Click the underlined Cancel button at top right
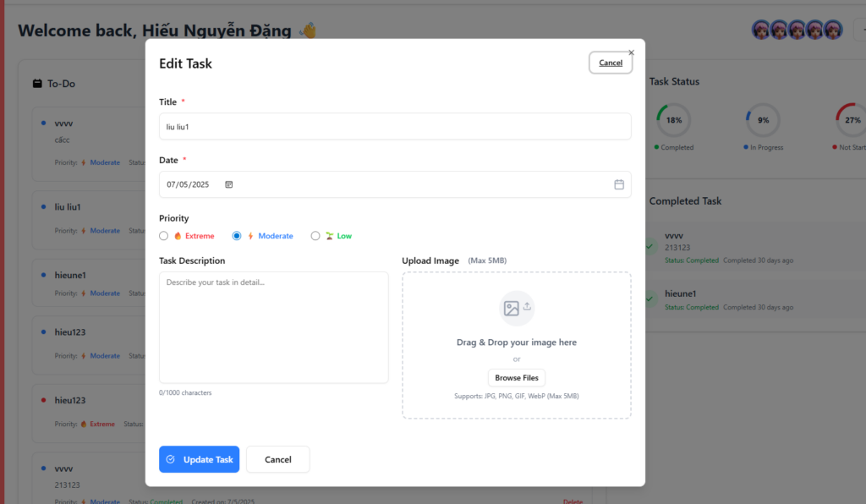866x504 pixels. pyautogui.click(x=610, y=63)
